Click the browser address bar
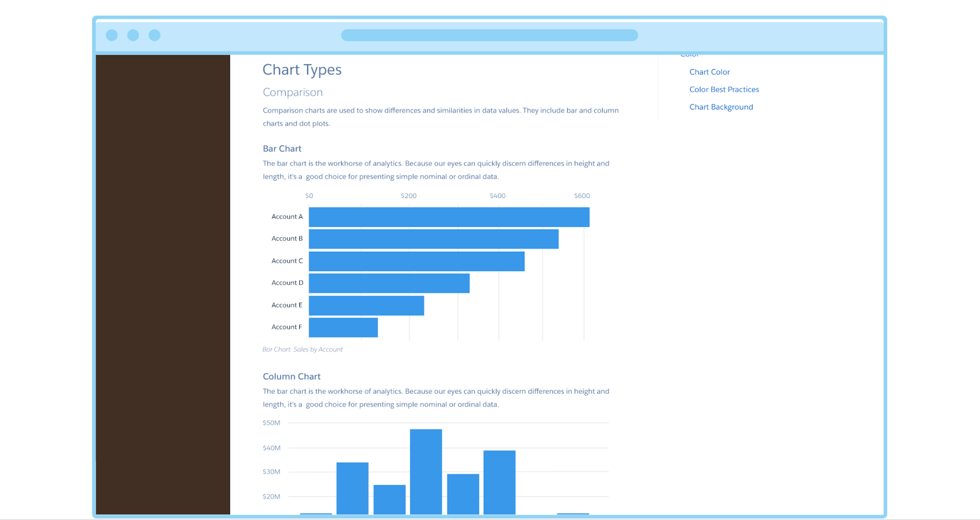Screen dimensions: 980x520 pyautogui.click(x=489, y=35)
